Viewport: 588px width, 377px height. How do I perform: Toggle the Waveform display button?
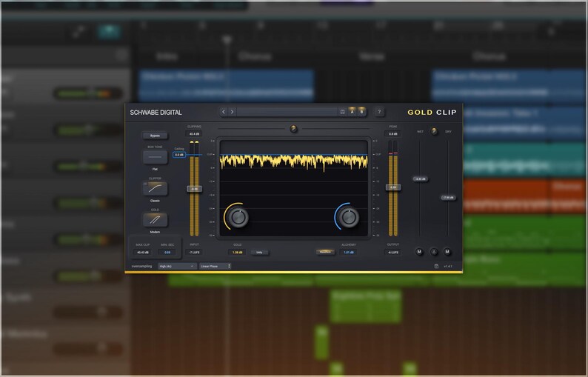coord(325,252)
